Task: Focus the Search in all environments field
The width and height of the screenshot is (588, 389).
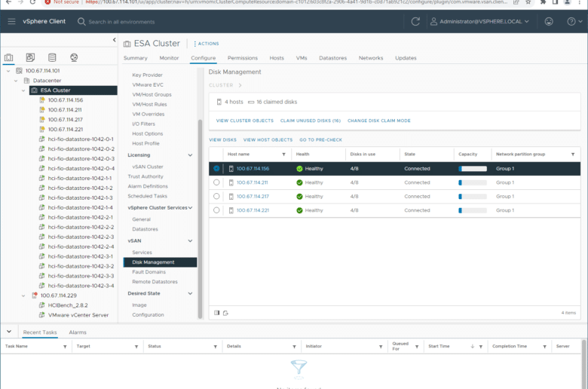Action: [121, 22]
